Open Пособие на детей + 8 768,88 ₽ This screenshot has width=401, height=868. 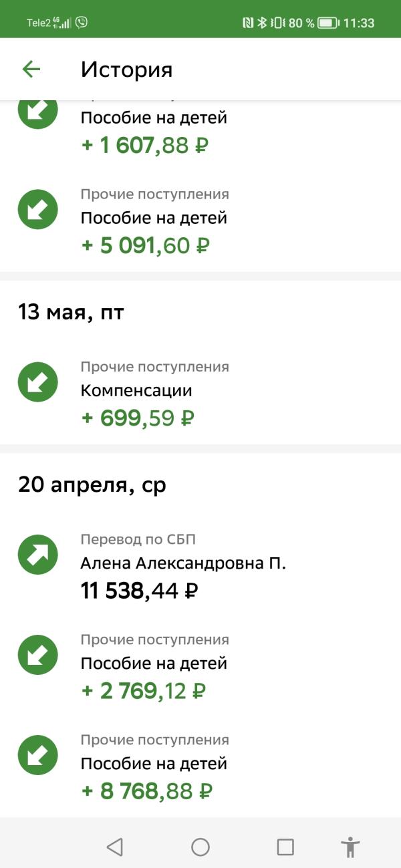pyautogui.click(x=200, y=765)
